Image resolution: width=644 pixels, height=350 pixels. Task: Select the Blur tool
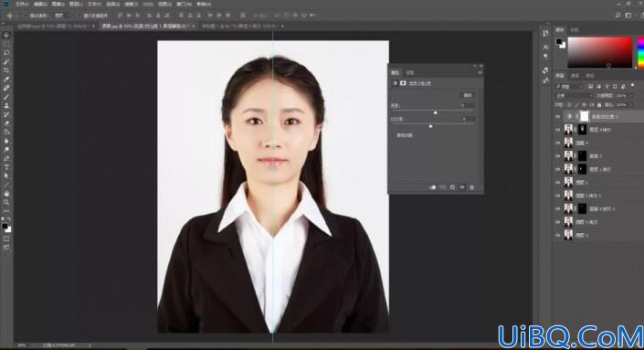point(6,141)
